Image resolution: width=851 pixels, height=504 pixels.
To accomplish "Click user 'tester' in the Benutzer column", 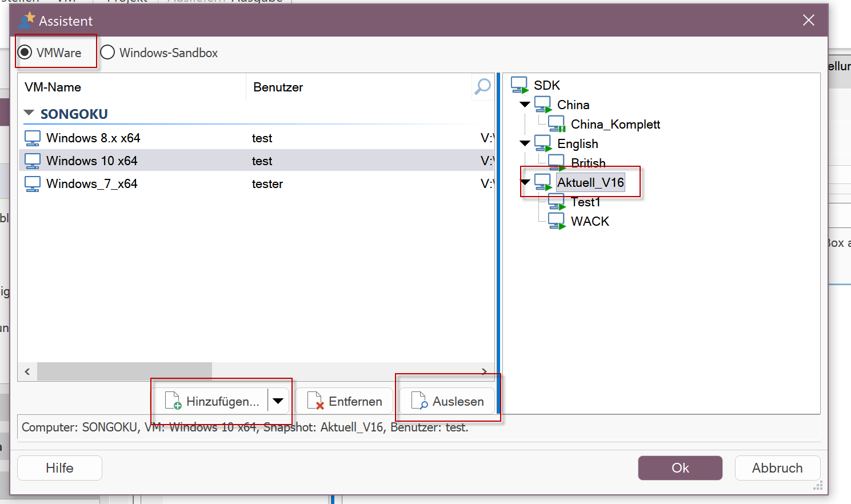I will coord(267,184).
